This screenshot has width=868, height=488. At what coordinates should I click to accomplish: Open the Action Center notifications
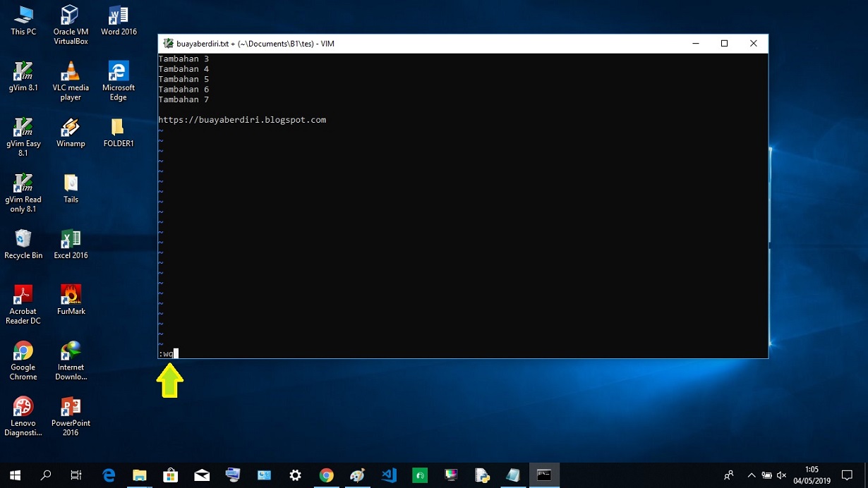tap(849, 475)
